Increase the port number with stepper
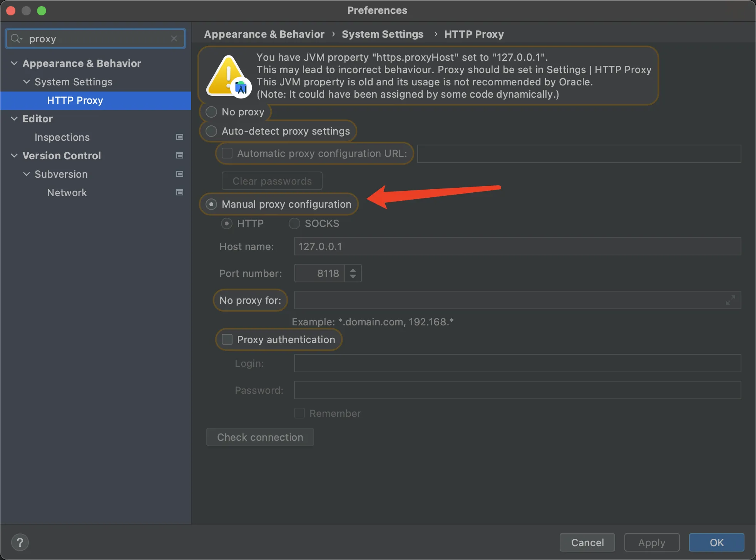The image size is (756, 560). click(x=353, y=270)
